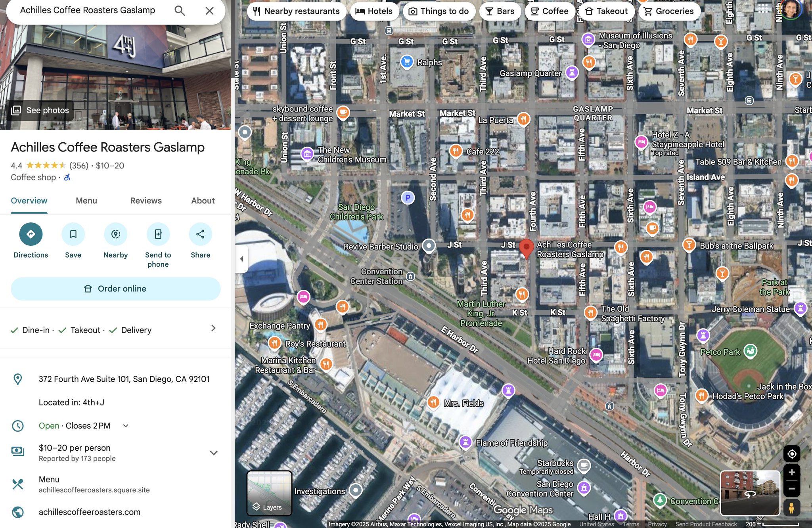Switch to the Overview tab
812x528 pixels.
point(29,201)
